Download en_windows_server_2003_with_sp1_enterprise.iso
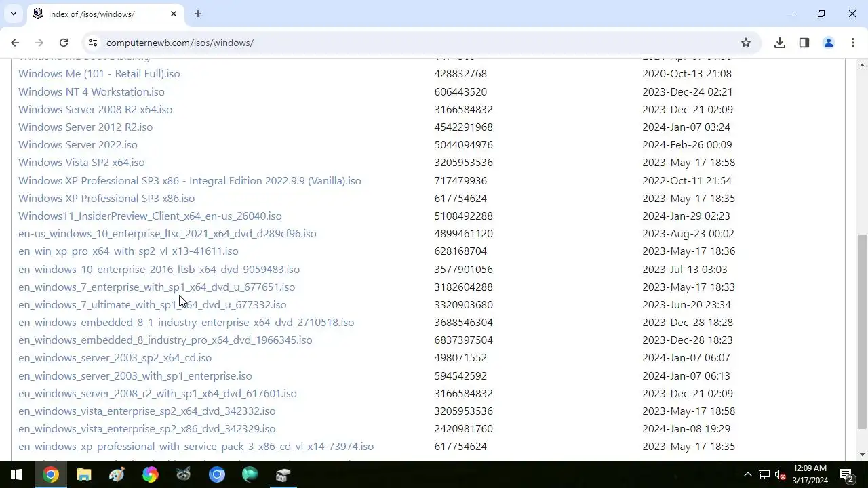Screen dimensions: 868x488 (135, 375)
